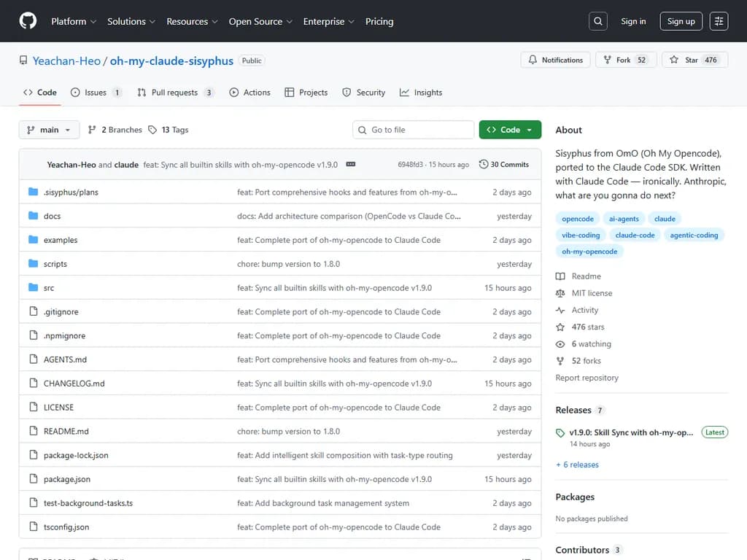This screenshot has height=560, width=747.
Task: Click the appearance settings icon in header
Action: (x=719, y=21)
